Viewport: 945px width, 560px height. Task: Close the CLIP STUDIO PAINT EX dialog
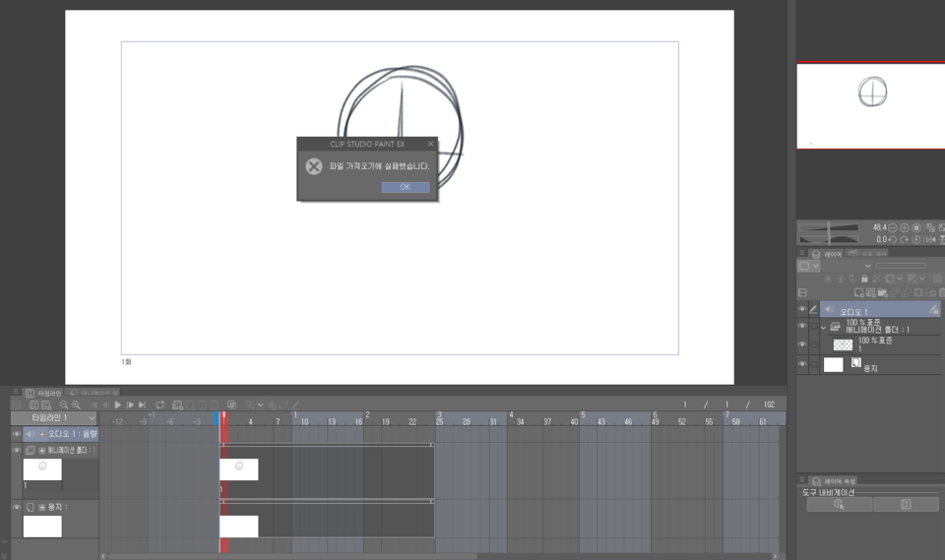[430, 144]
